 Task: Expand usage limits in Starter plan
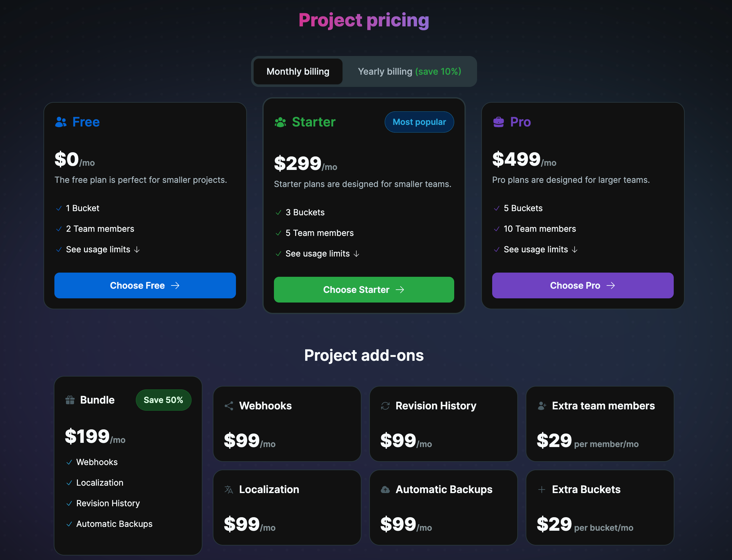[322, 254]
